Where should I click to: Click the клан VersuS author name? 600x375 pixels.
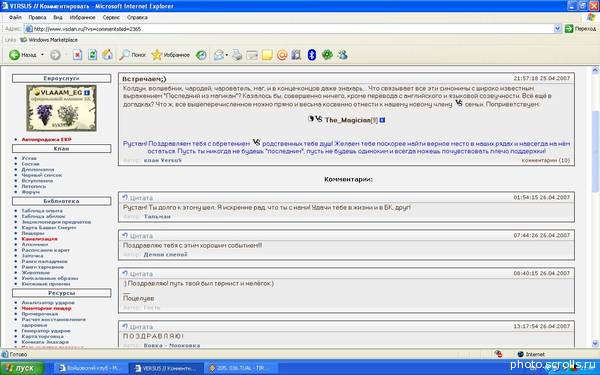click(x=163, y=160)
